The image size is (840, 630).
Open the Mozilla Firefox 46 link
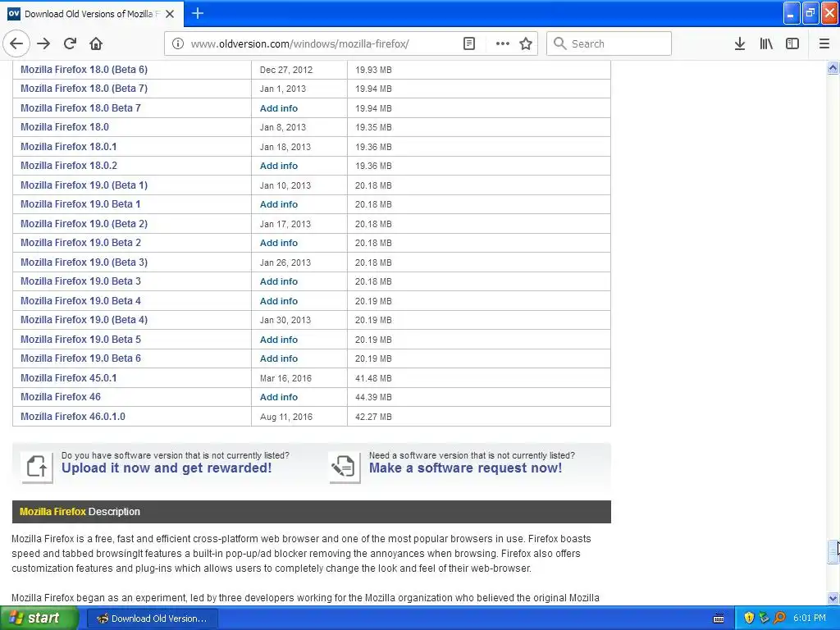tap(61, 397)
